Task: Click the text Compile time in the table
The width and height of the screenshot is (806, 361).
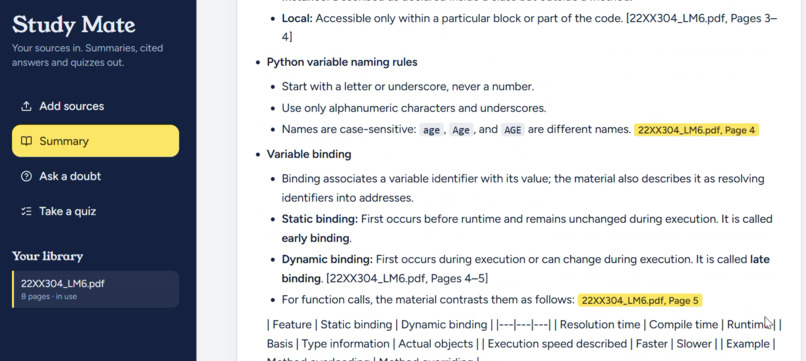Action: coord(683,324)
